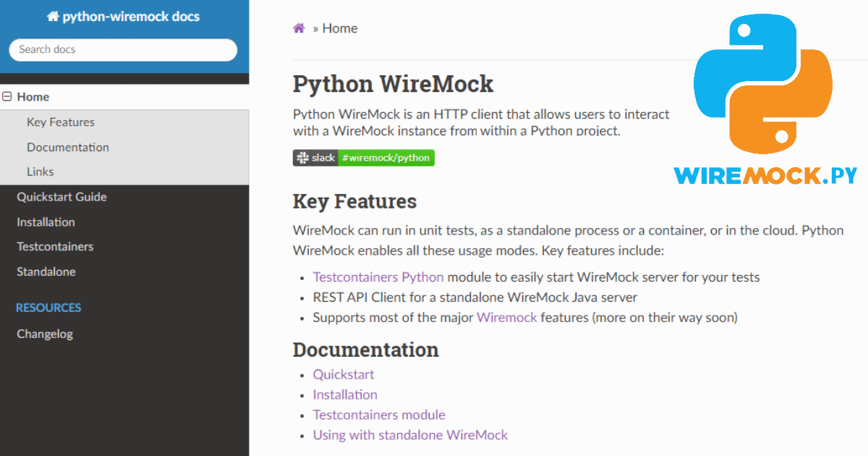This screenshot has height=456, width=868.
Task: Click the RESOURCES caption in the sidebar
Action: click(x=48, y=308)
